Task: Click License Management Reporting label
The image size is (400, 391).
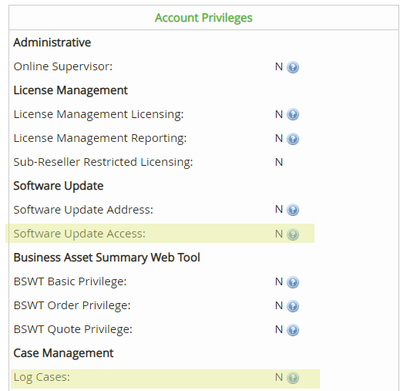Action: pyautogui.click(x=100, y=138)
